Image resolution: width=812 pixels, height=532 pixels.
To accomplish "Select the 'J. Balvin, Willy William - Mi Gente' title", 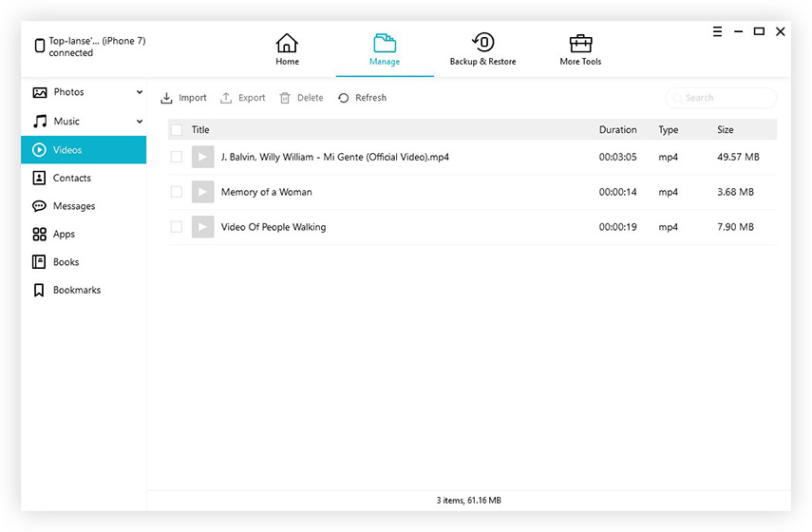I will pyautogui.click(x=335, y=157).
